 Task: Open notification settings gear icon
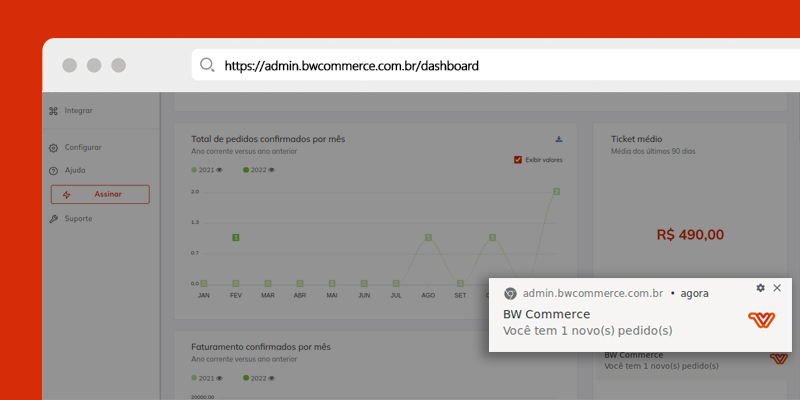[760, 288]
